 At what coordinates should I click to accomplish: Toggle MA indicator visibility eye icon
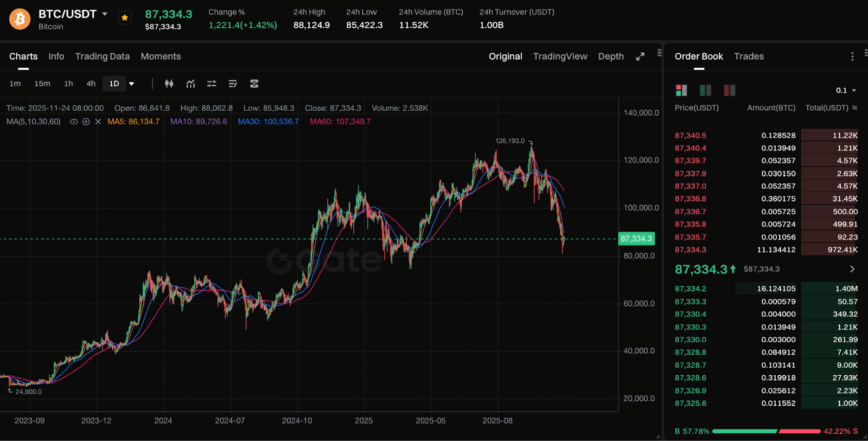[74, 122]
